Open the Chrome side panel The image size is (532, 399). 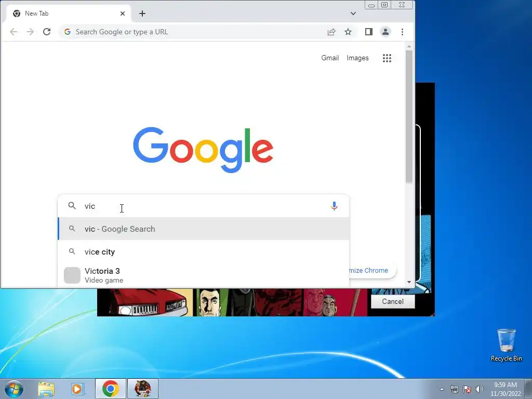tap(369, 32)
